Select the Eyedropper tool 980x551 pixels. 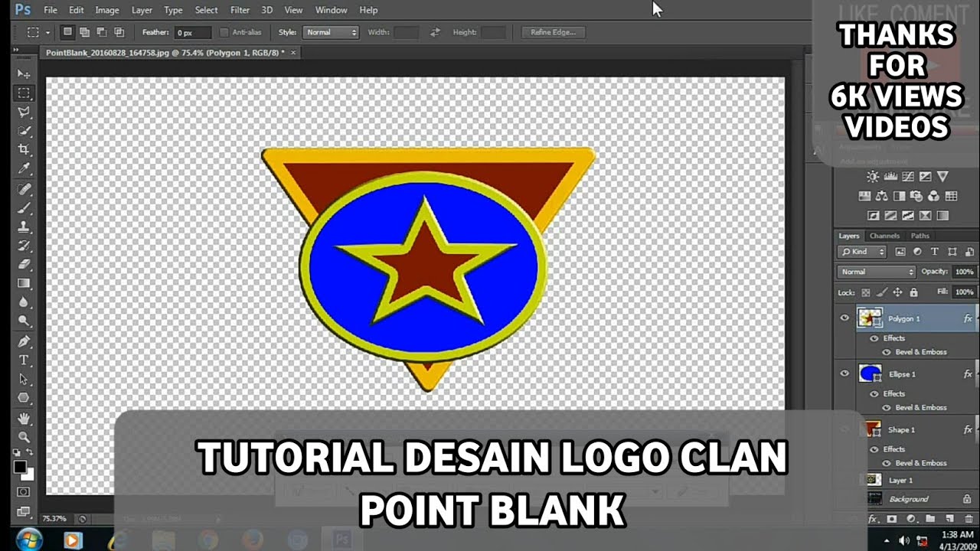24,168
